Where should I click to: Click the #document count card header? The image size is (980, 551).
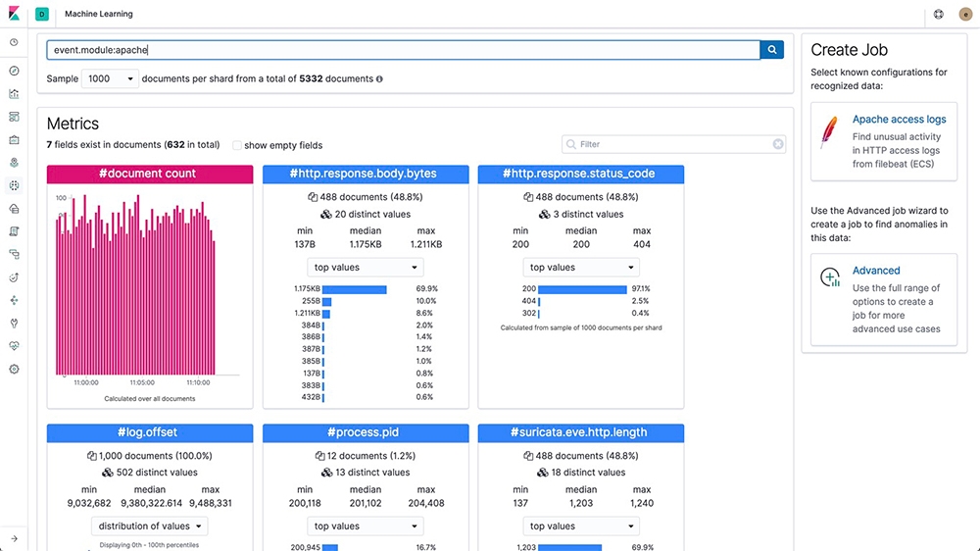click(x=150, y=174)
